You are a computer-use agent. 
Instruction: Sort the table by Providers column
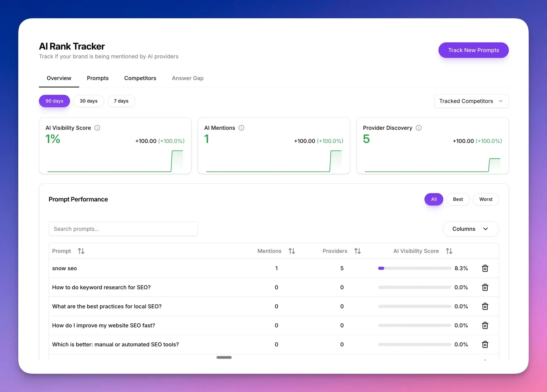tap(357, 251)
